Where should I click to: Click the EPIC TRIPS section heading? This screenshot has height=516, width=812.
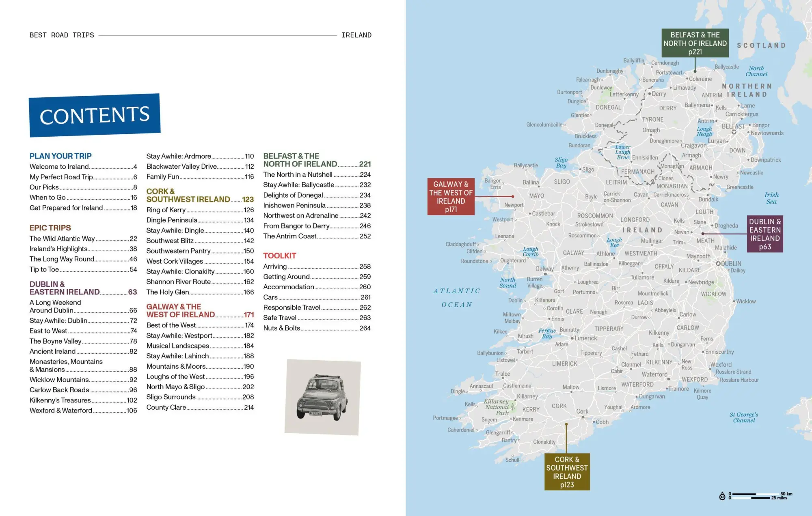click(50, 228)
